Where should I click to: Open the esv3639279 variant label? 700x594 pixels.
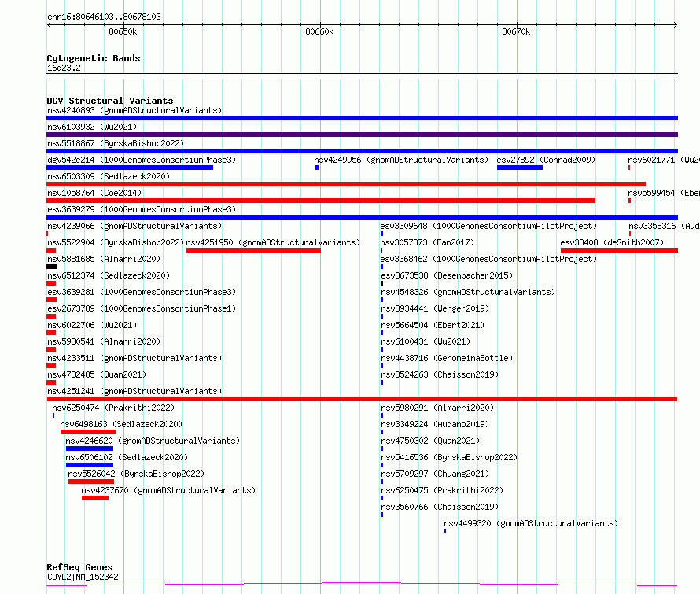click(x=142, y=209)
